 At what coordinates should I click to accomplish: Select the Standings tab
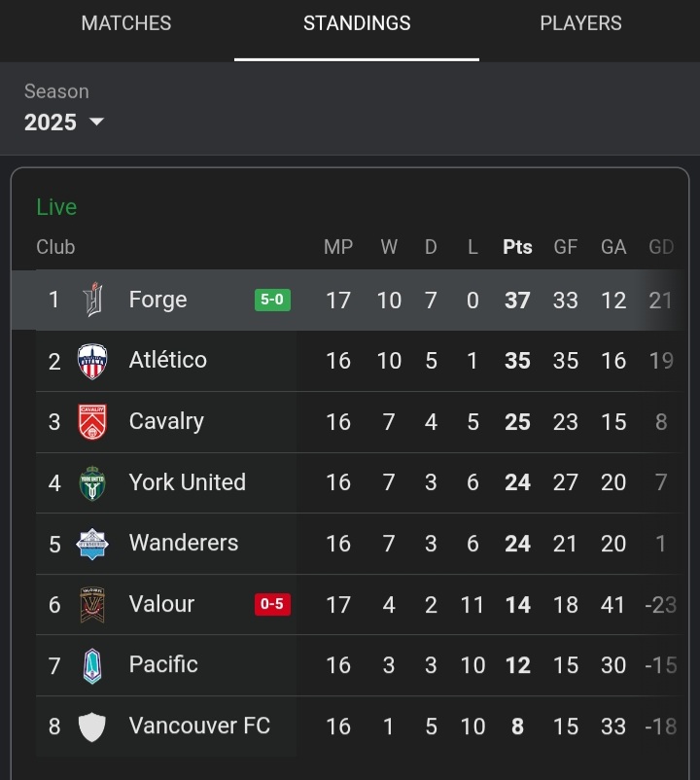click(357, 23)
